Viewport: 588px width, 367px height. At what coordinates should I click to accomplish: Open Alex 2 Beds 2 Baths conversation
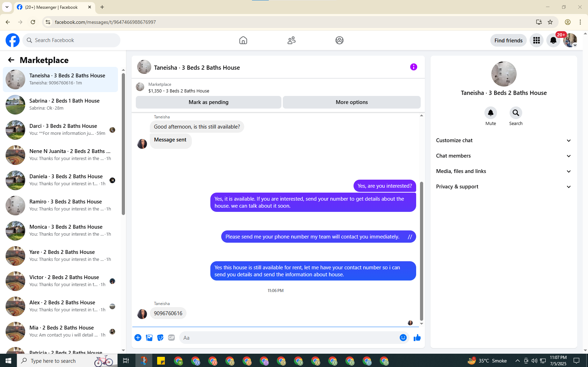coord(61,306)
